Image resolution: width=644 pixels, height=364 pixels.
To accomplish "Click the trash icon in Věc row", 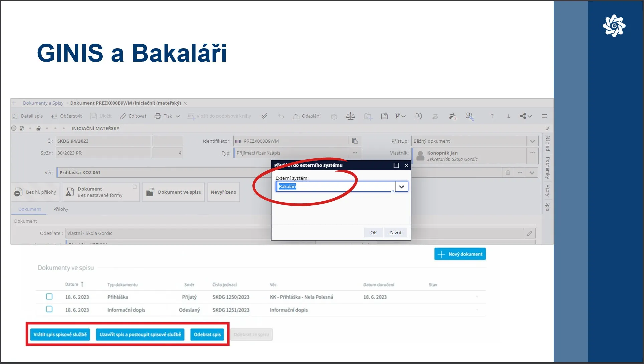I will click(x=508, y=172).
